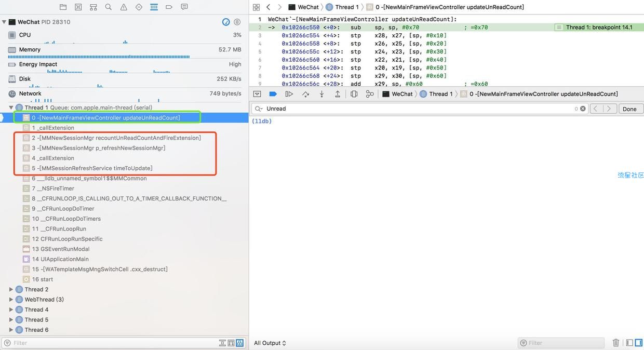Open Debug Memory Graph icon
This screenshot has width=644, height=350.
[x=370, y=94]
